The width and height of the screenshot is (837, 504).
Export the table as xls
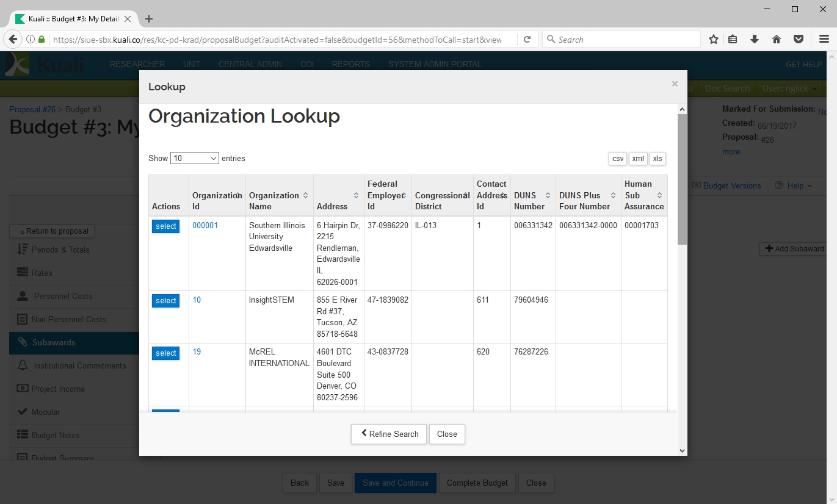(658, 159)
